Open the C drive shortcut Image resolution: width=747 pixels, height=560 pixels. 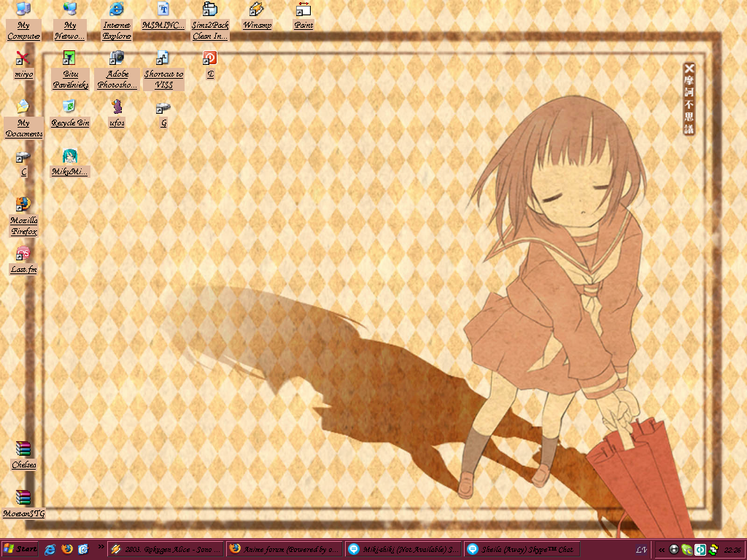tap(23, 163)
